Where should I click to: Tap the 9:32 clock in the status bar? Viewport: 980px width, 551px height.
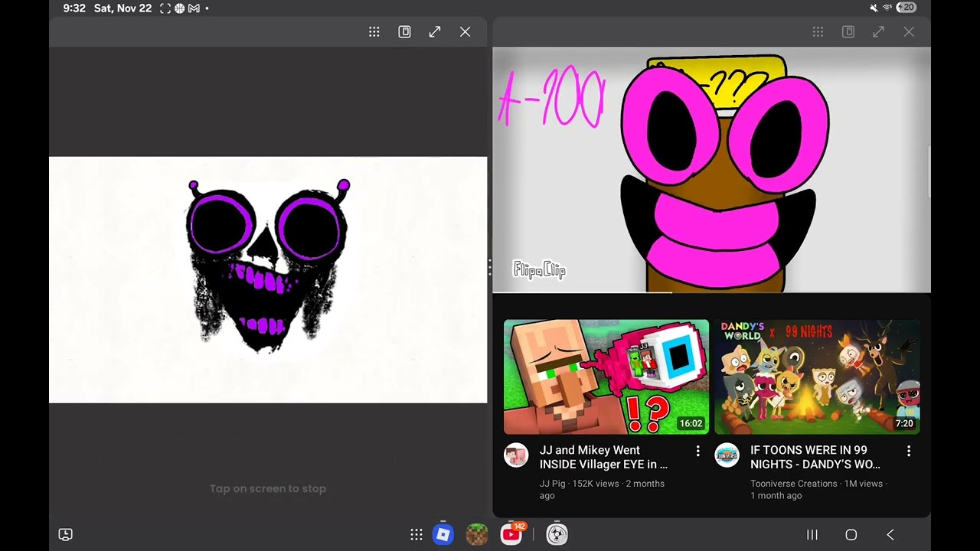(x=74, y=8)
